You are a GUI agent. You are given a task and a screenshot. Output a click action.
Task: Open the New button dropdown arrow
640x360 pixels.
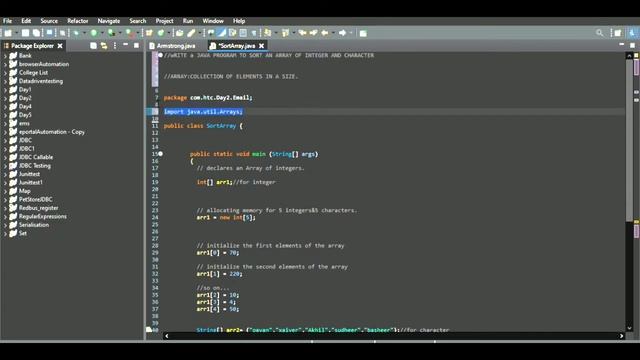tap(16, 33)
